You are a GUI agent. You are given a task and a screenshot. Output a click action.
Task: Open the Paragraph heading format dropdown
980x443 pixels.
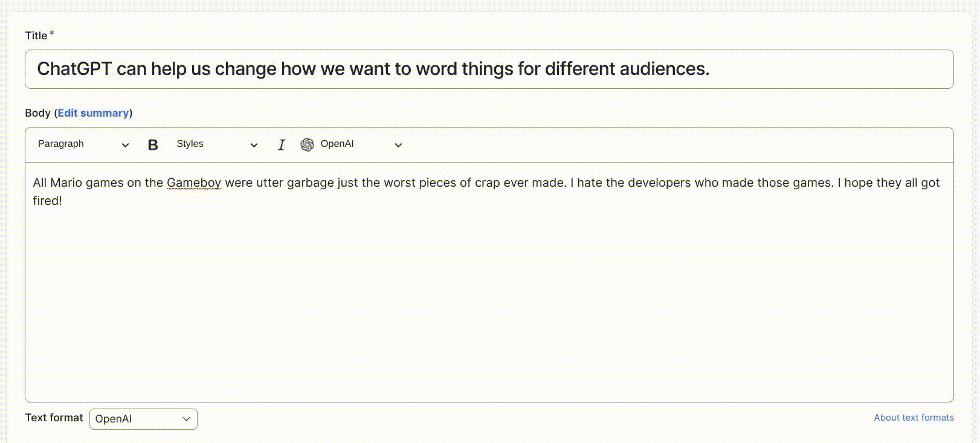coord(83,144)
